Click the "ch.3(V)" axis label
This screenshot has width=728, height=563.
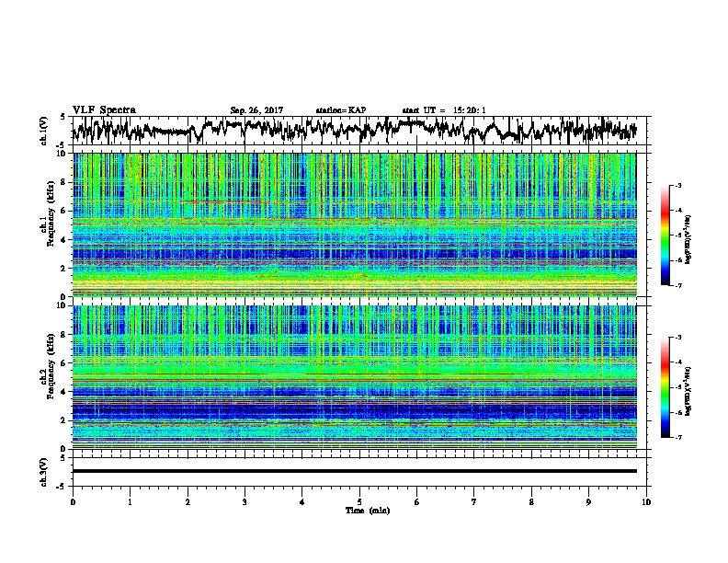click(44, 472)
